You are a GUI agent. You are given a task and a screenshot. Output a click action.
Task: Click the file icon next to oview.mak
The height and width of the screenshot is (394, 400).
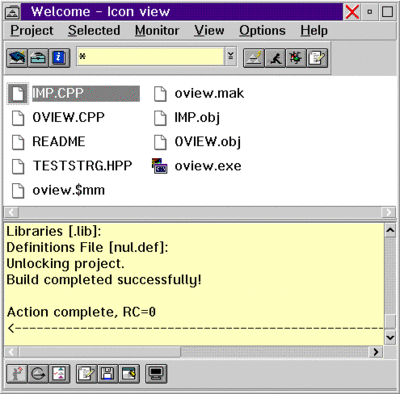pyautogui.click(x=160, y=94)
